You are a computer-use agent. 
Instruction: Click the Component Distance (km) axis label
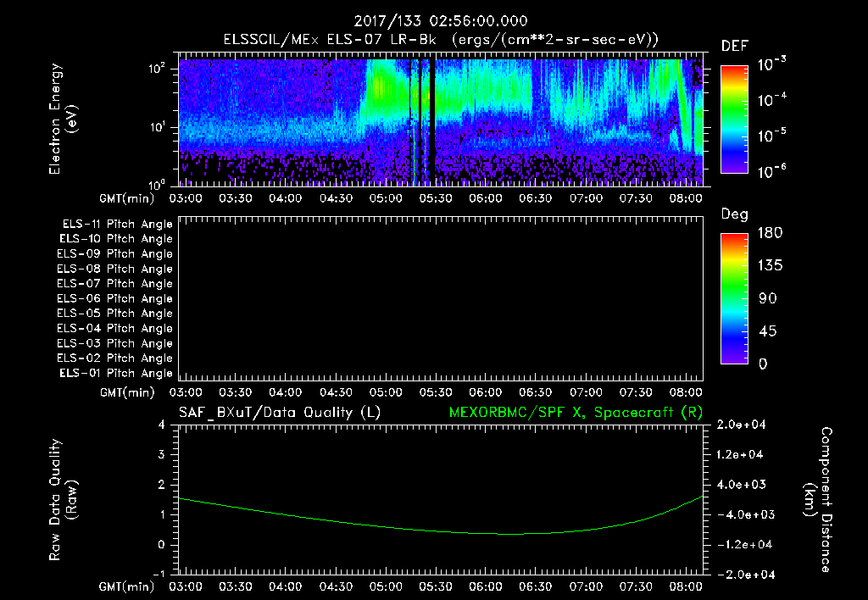click(818, 500)
